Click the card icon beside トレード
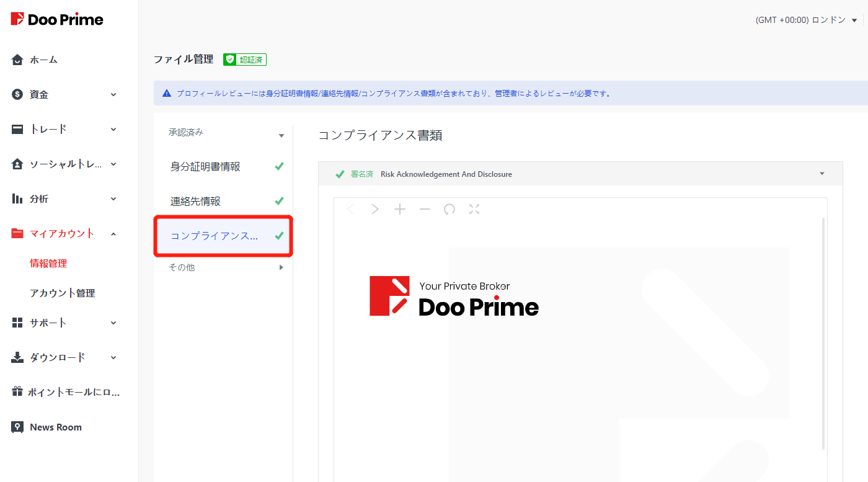868x482 pixels. pyautogui.click(x=17, y=129)
